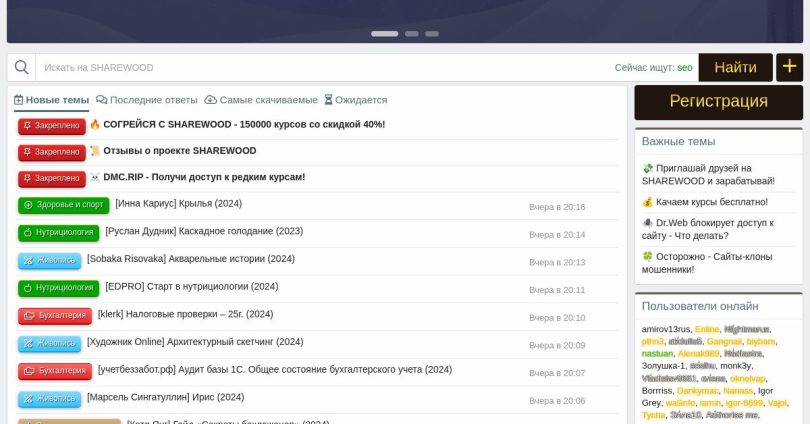Click Бухгалтерия badge beside Налоговые проверки

[x=55, y=315]
